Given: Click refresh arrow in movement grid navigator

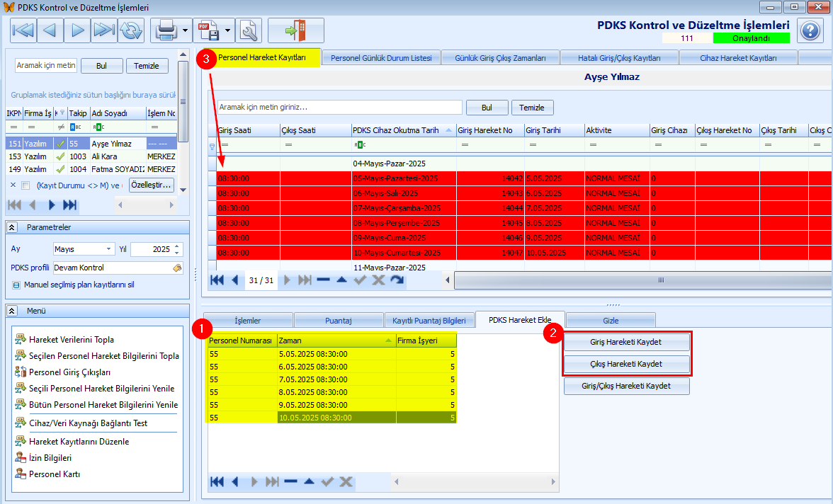Looking at the screenshot, I should coord(397,280).
